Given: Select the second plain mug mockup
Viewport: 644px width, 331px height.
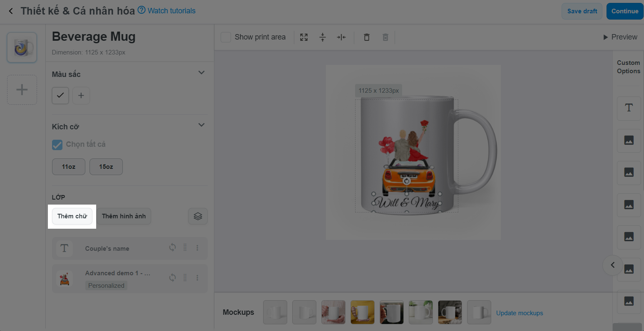Looking at the screenshot, I should pos(304,312).
